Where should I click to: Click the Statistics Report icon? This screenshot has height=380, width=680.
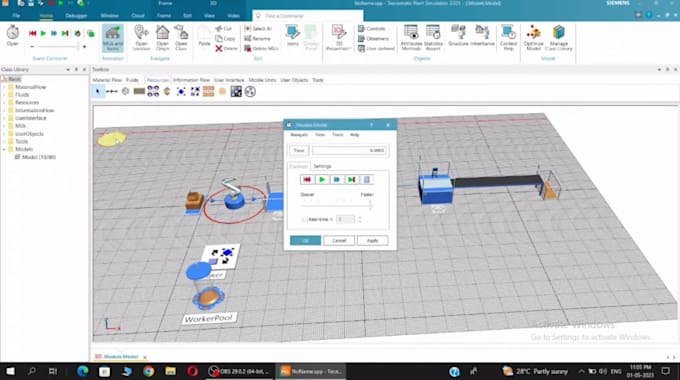433,37
